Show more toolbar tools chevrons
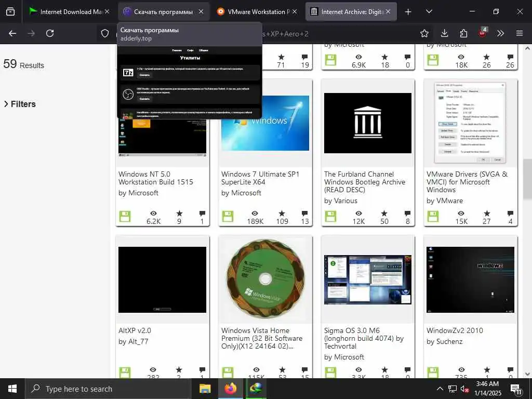This screenshot has width=532, height=399. (500, 33)
